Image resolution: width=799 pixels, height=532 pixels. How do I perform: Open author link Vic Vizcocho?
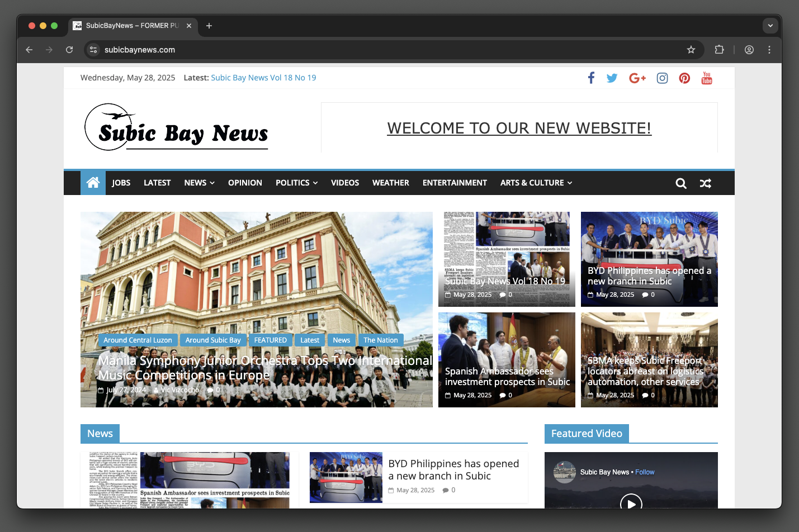coord(180,390)
